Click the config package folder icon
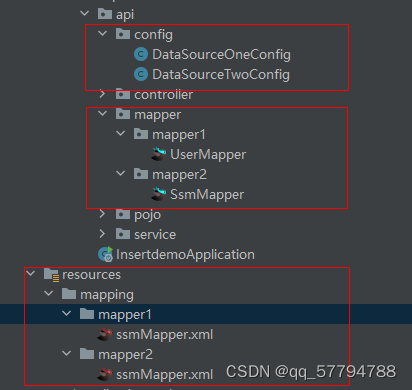 [x=123, y=34]
